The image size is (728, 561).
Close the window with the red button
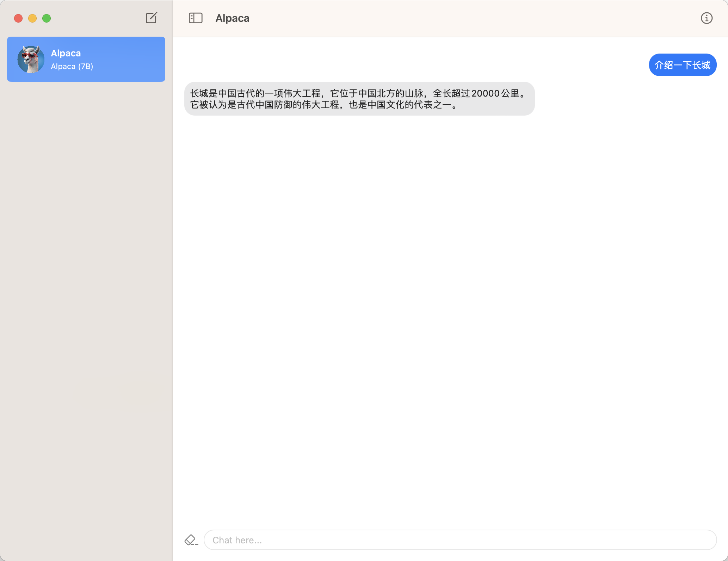point(18,18)
